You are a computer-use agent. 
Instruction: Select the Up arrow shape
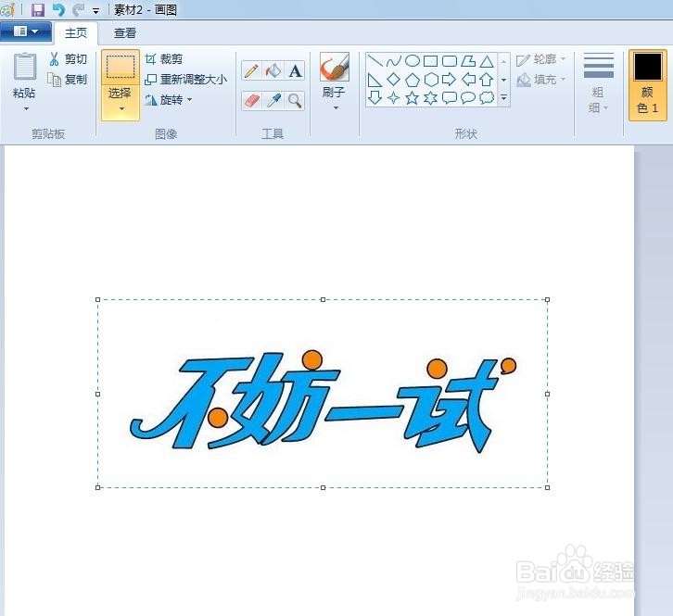487,80
